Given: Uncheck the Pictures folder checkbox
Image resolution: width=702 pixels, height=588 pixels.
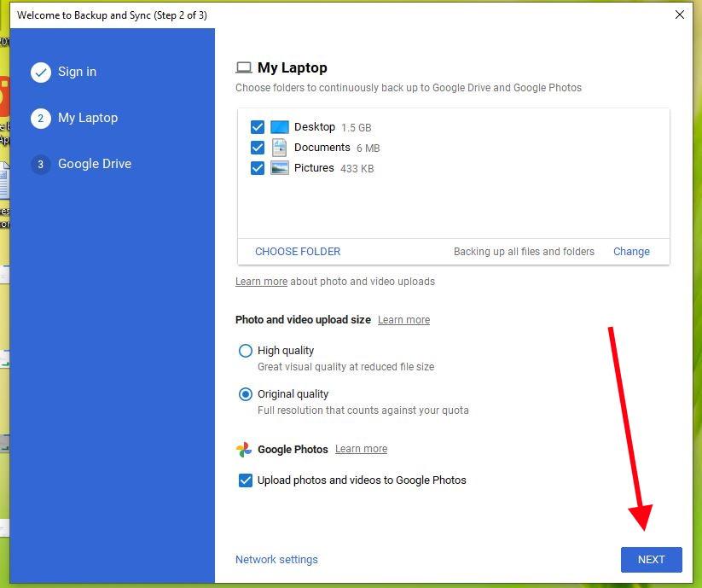Looking at the screenshot, I should 258,168.
